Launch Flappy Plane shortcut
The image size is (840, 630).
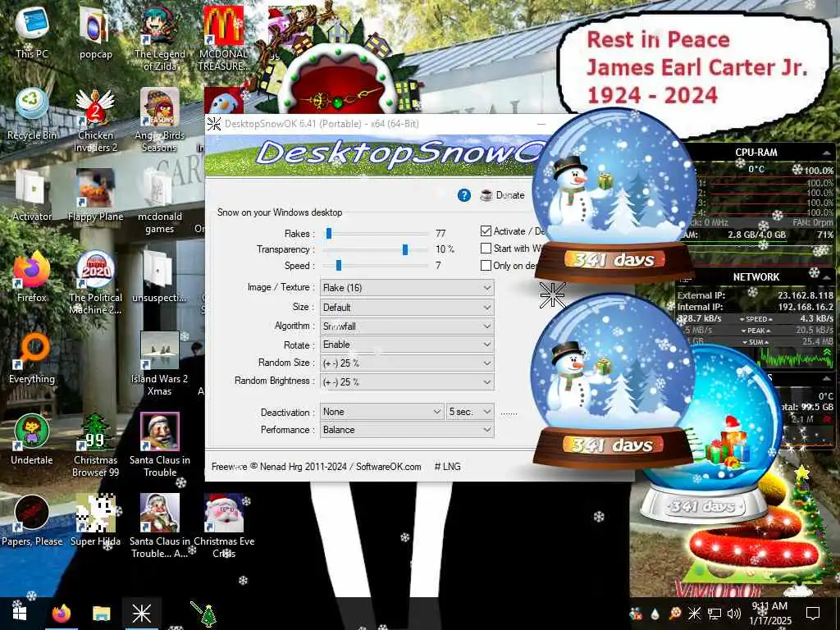(x=95, y=195)
